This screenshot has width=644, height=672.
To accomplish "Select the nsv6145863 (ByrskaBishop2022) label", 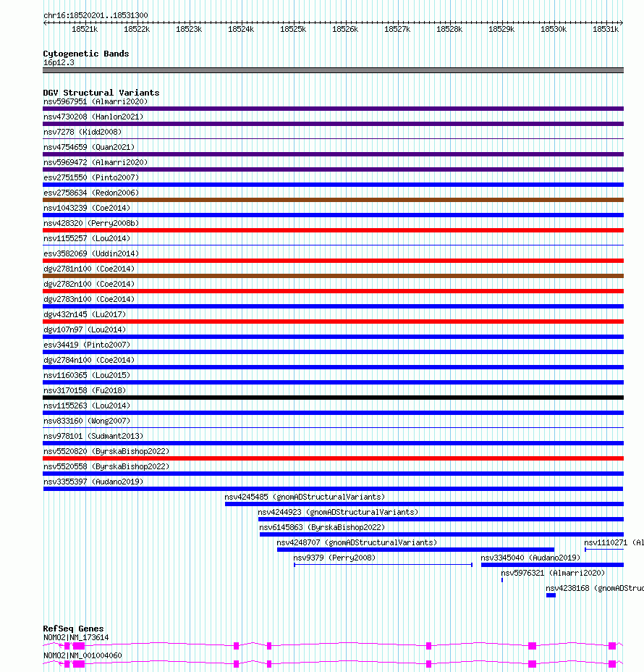I will (x=323, y=528).
